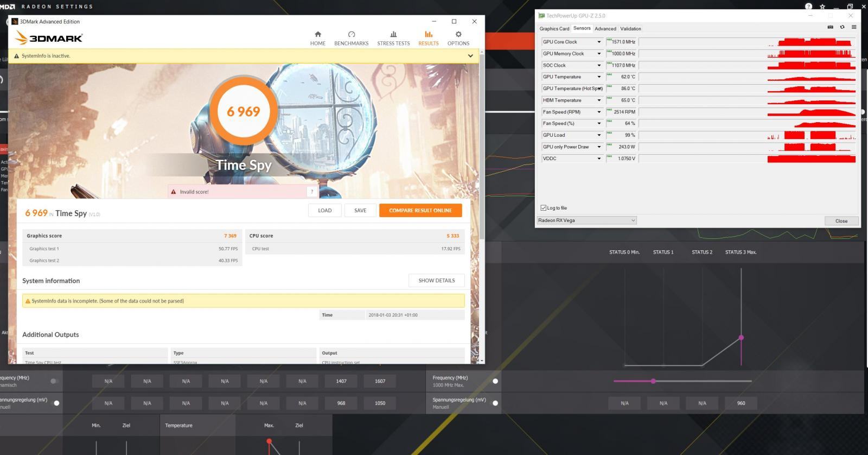Image resolution: width=868 pixels, height=455 pixels.
Task: Click the 1050 mV voltage field
Action: coord(380,403)
